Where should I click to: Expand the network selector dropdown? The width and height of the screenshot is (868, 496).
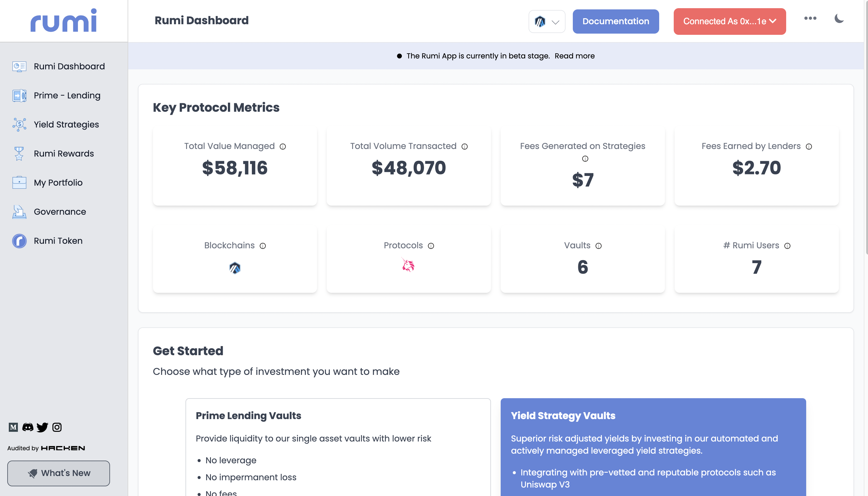546,22
